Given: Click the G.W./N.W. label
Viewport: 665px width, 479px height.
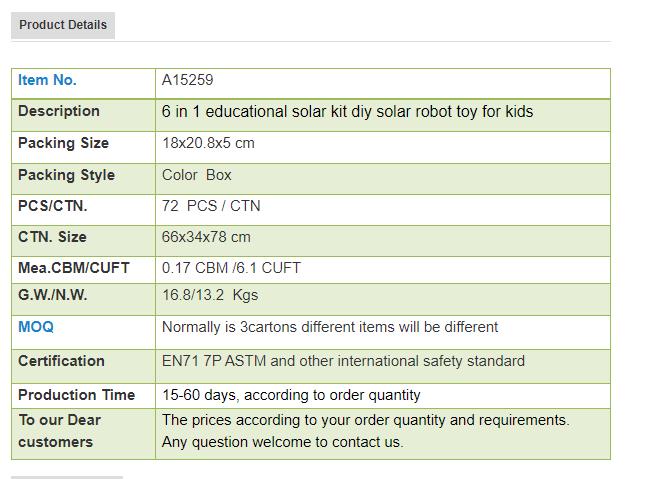Looking at the screenshot, I should (52, 295).
